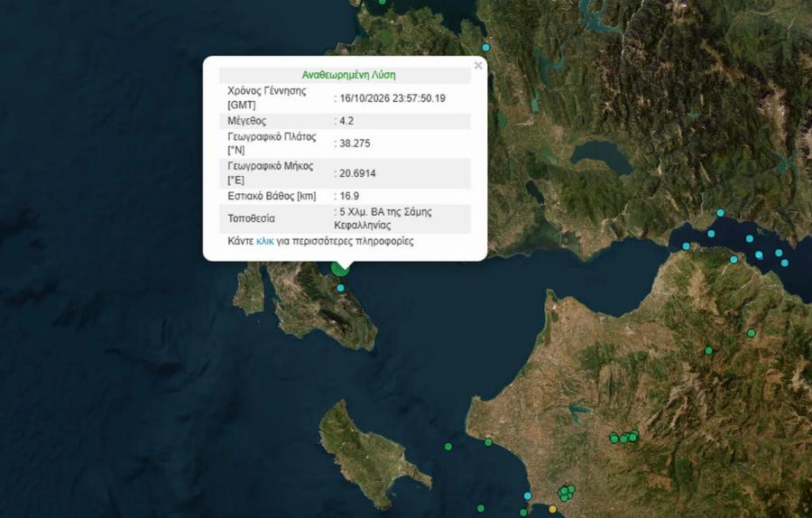Select magnitude value '4.2'
812x518 pixels.
click(346, 121)
